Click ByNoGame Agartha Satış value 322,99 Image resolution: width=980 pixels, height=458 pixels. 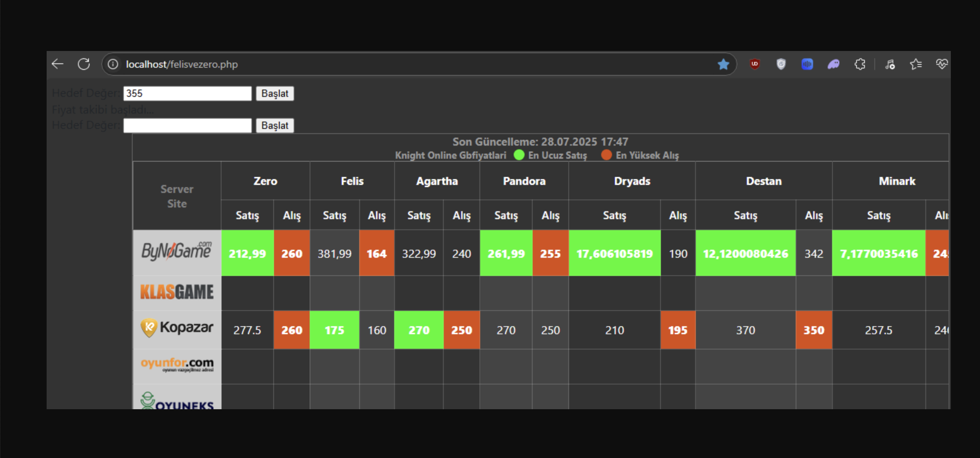[x=419, y=253]
